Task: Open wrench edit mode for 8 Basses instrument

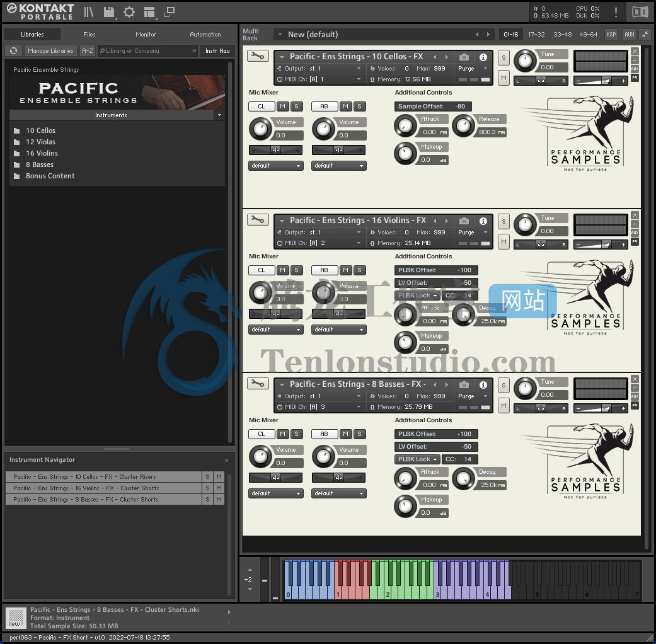Action: [258, 383]
